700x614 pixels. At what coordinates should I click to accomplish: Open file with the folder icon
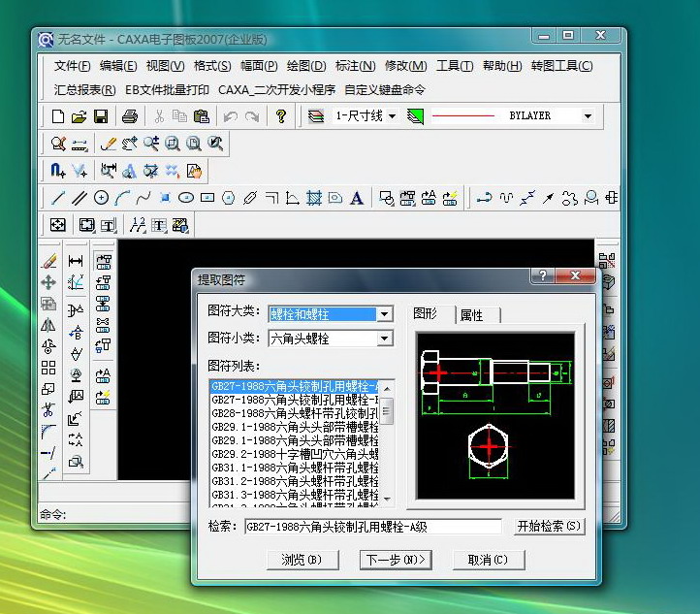80,116
